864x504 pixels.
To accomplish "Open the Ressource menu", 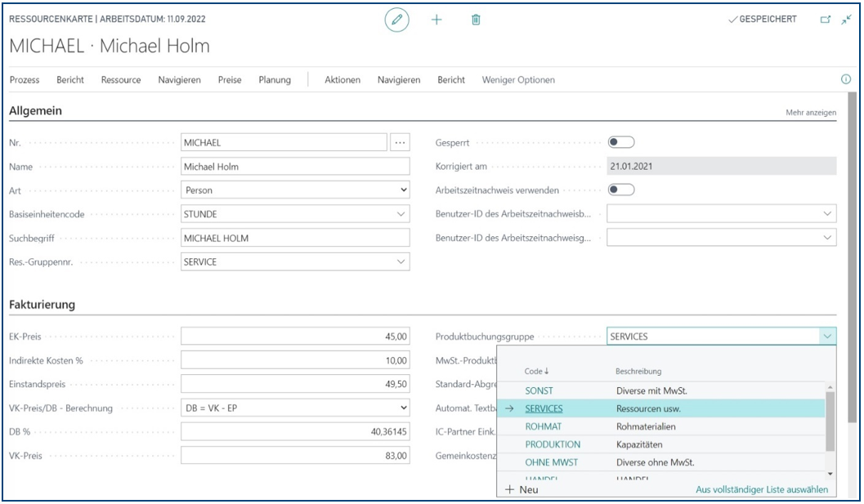I will coord(121,80).
